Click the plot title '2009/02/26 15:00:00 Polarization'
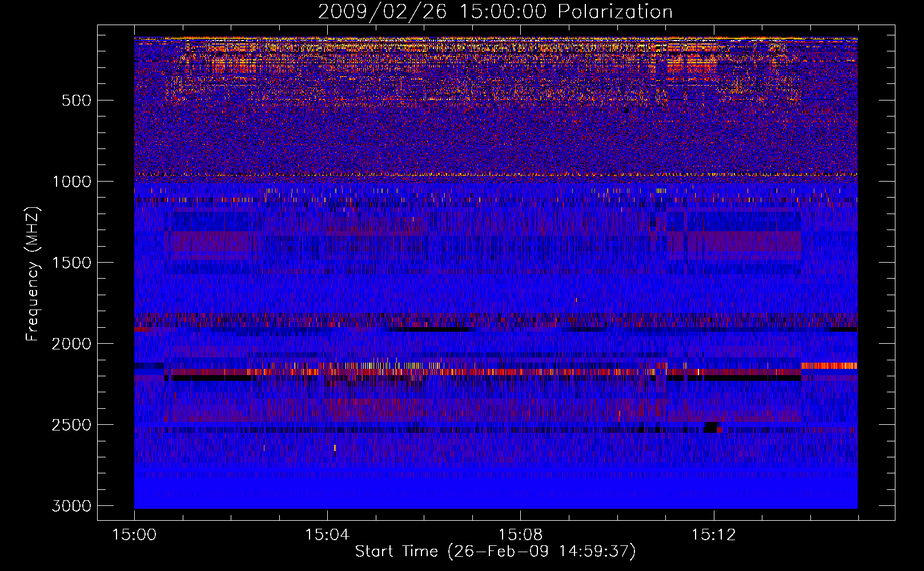 coord(495,12)
